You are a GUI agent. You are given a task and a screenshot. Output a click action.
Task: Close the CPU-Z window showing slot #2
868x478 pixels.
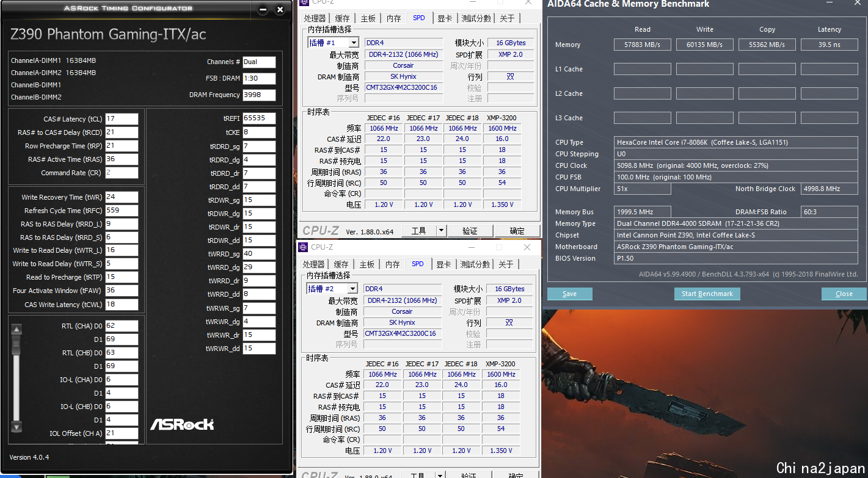(x=527, y=247)
